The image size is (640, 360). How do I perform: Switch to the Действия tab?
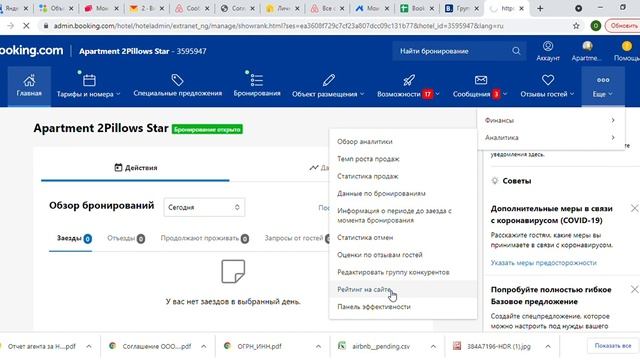pyautogui.click(x=135, y=168)
